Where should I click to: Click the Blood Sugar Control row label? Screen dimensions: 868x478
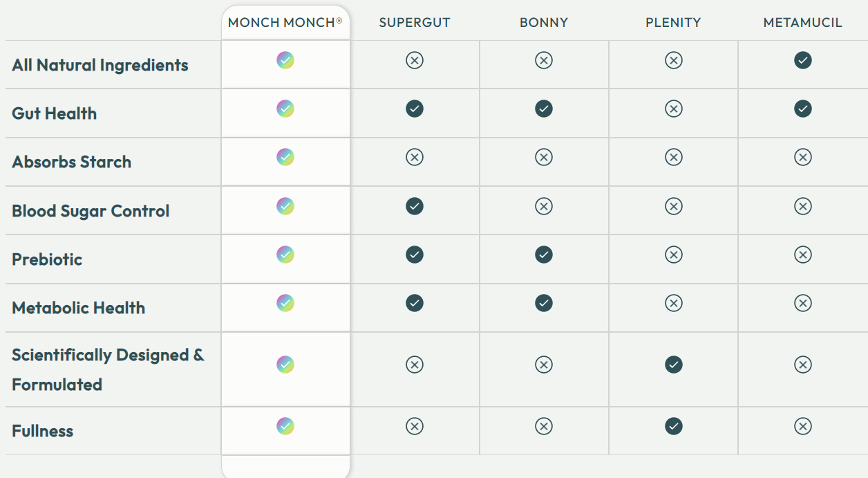point(91,211)
